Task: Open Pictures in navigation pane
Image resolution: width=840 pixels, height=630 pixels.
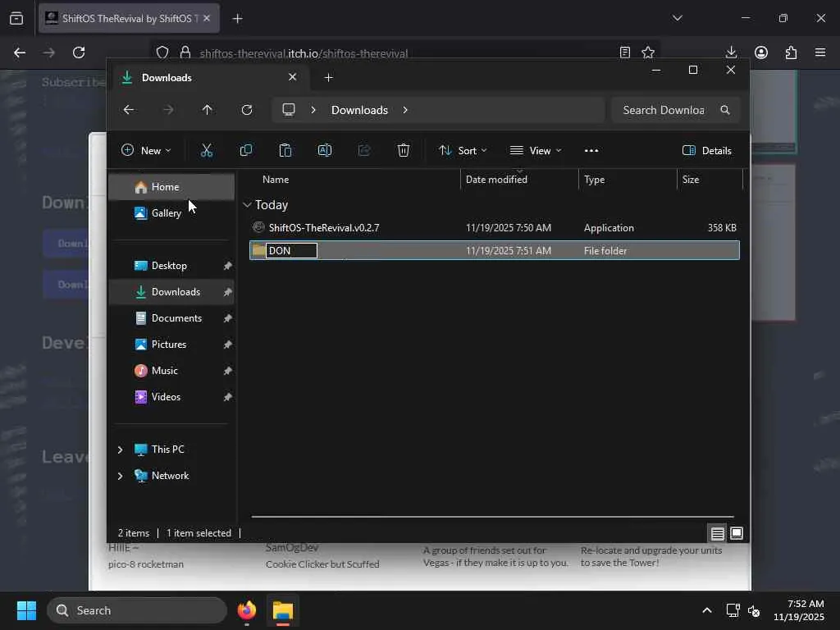Action: click(171, 345)
